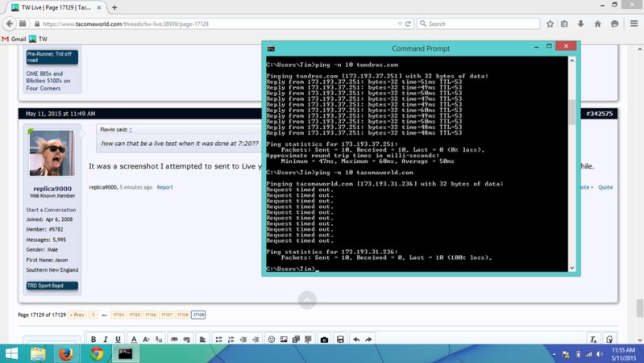644x363 pixels.
Task: Open the smilies picker in editor
Action: click(272, 339)
